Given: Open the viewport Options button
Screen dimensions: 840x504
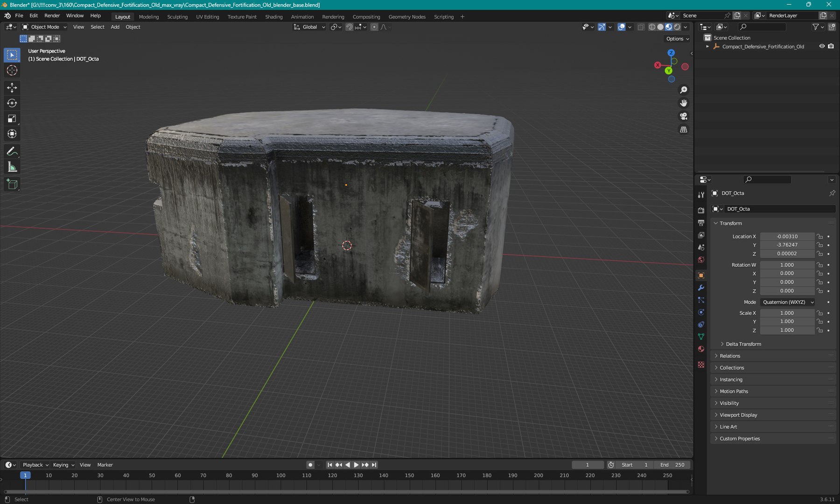Looking at the screenshot, I should point(678,39).
